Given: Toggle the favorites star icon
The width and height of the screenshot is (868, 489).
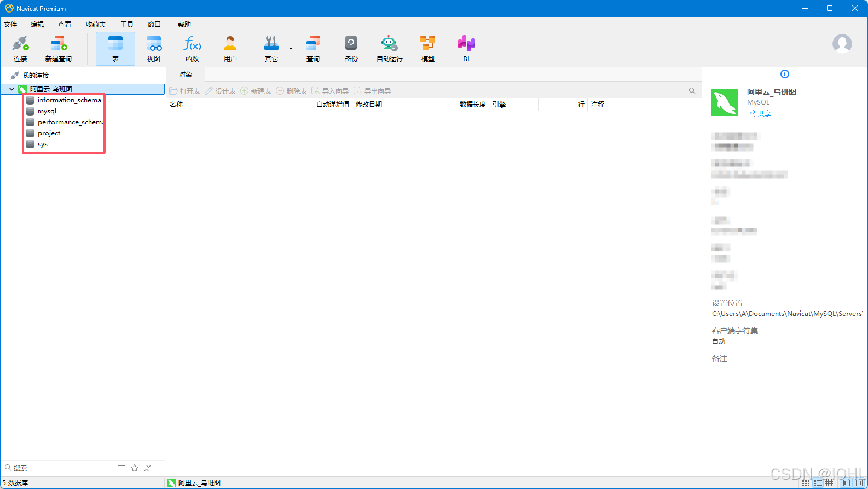Looking at the screenshot, I should 135,468.
